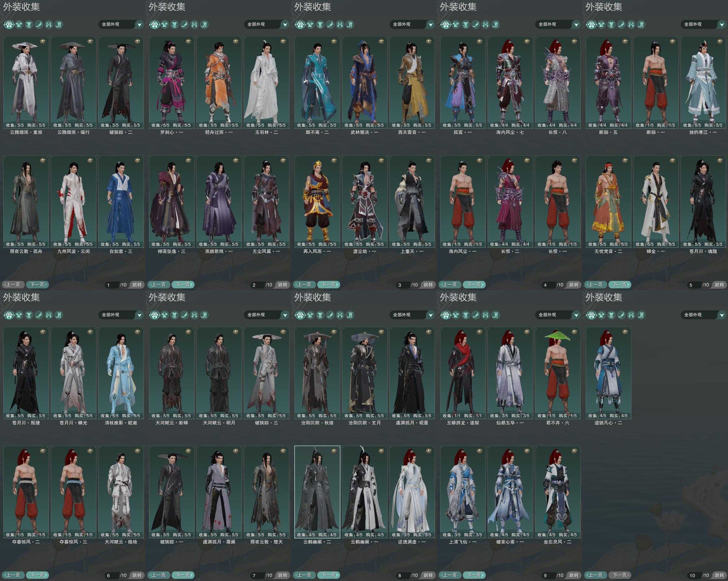Screen dimensions: 728x581
Task: Click the shirt category icon on the page 3 panel
Action: pyautogui.click(x=310, y=25)
